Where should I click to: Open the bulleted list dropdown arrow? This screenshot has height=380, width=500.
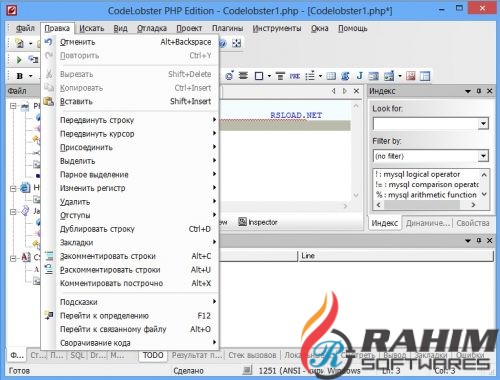(320, 76)
